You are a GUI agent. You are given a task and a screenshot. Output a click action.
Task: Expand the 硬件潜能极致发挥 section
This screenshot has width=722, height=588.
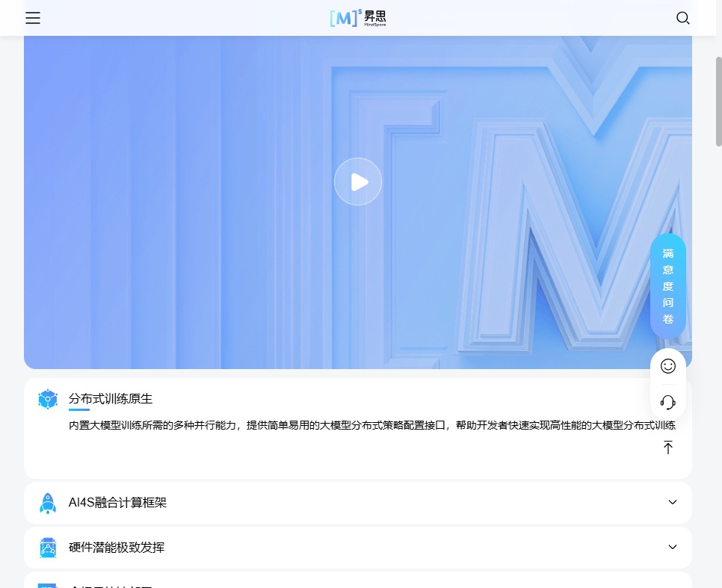pyautogui.click(x=358, y=548)
